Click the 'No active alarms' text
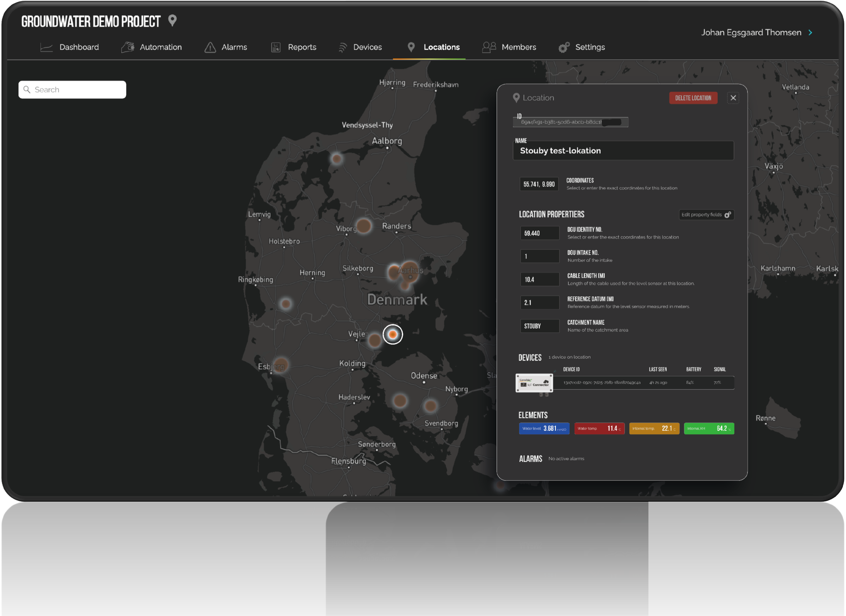 coord(566,459)
